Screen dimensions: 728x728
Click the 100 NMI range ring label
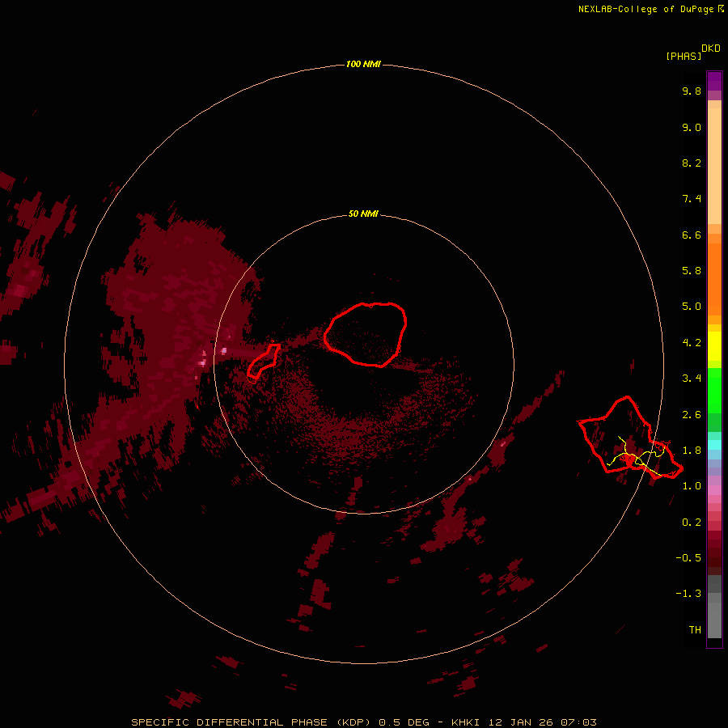[363, 64]
